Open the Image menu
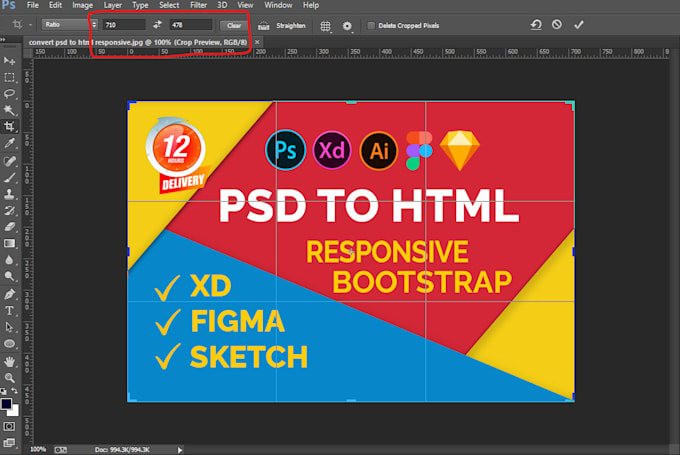680x455 pixels. 82,5
